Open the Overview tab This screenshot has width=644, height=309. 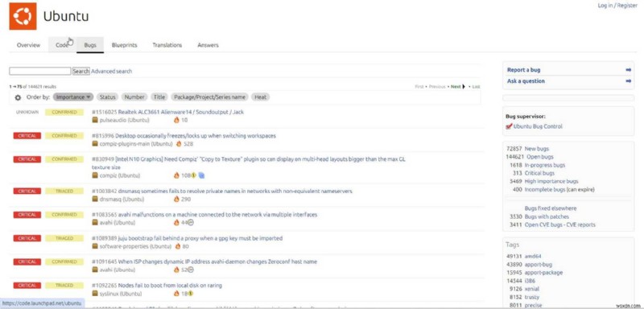coord(29,45)
